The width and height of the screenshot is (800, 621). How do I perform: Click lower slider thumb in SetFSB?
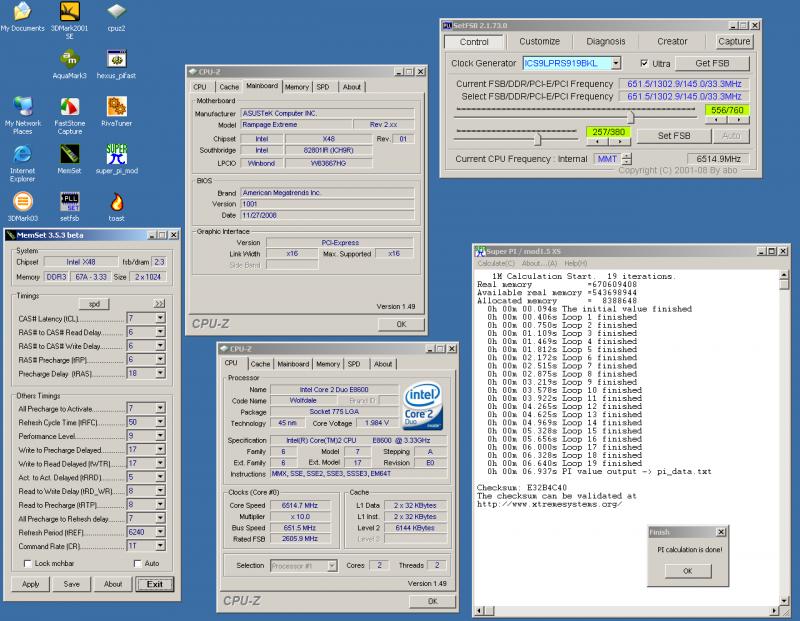537,138
